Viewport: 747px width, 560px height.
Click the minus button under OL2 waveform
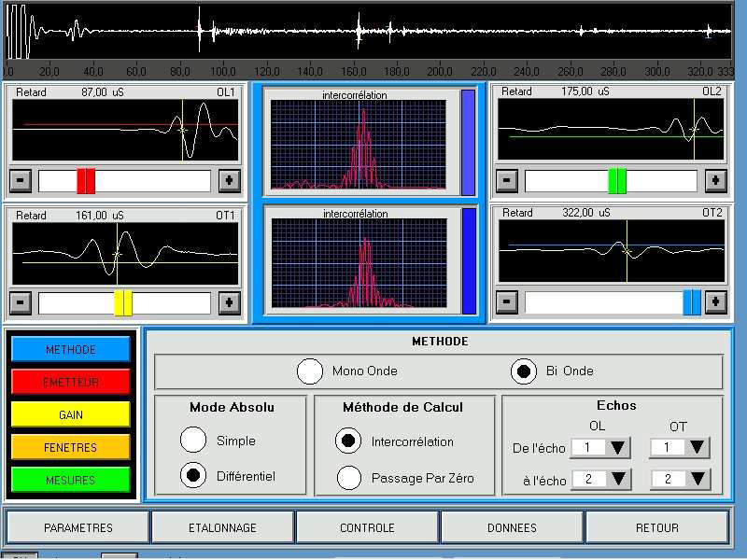point(506,181)
